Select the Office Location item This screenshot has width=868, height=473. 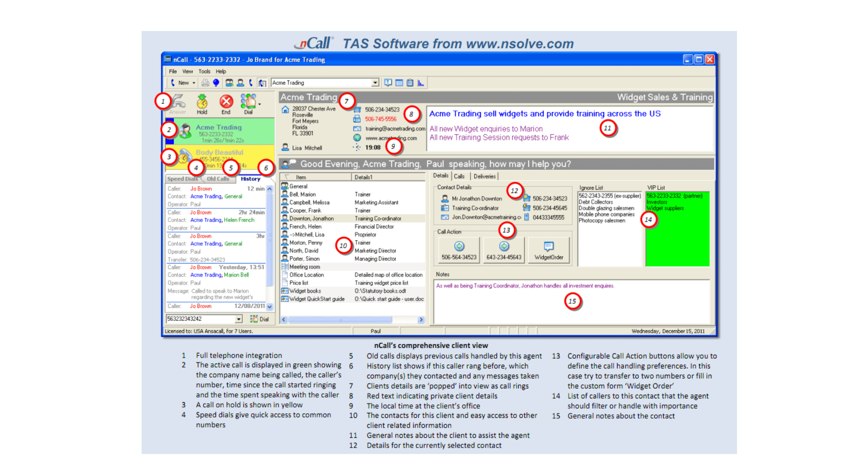tap(353, 275)
